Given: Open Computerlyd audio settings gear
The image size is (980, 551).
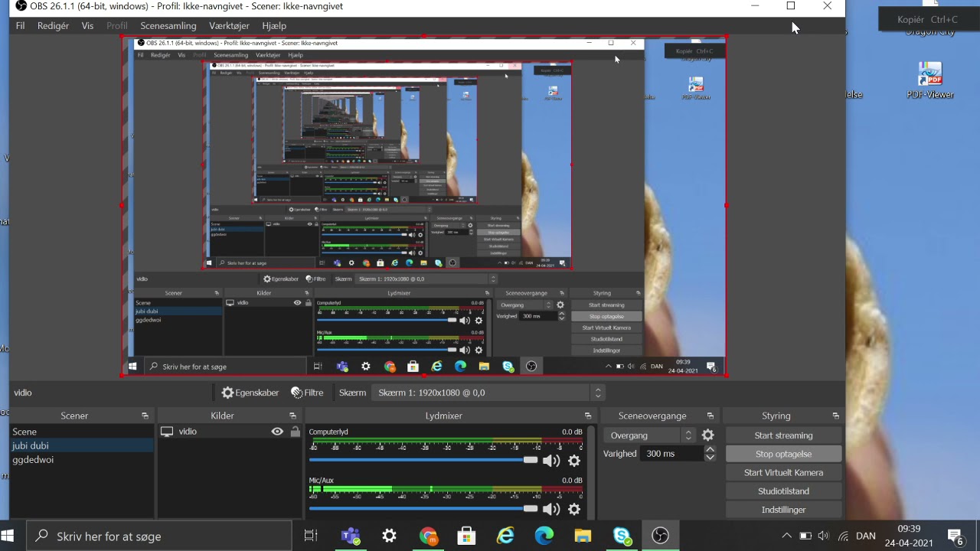Looking at the screenshot, I should pyautogui.click(x=574, y=461).
